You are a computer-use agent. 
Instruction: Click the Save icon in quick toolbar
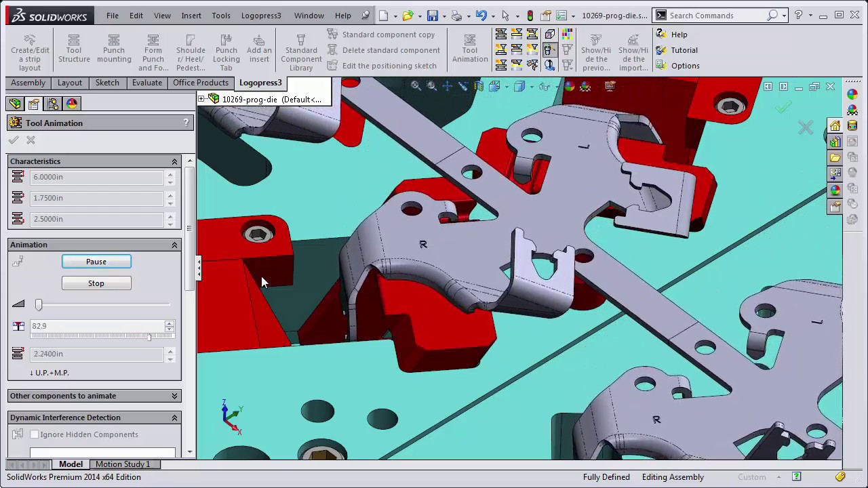[x=432, y=16]
